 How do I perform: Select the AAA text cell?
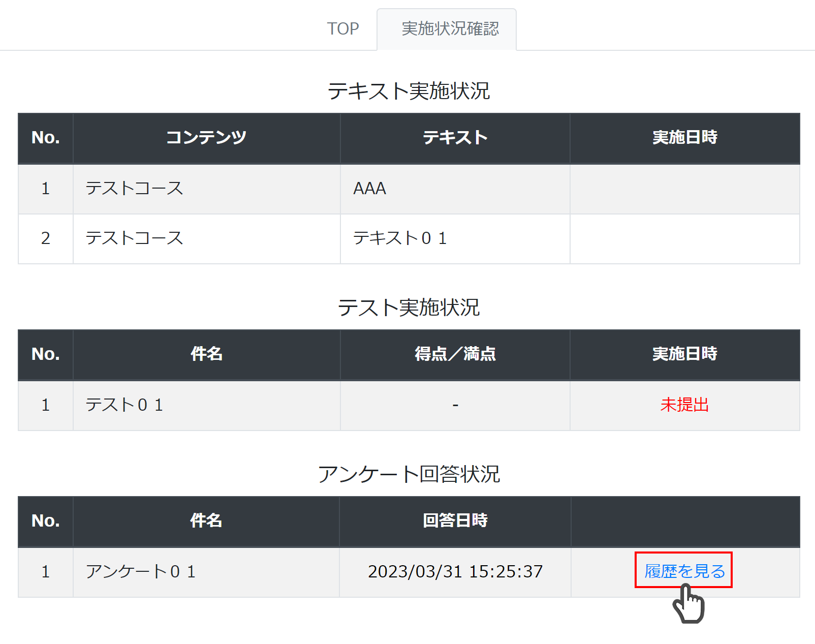click(369, 189)
